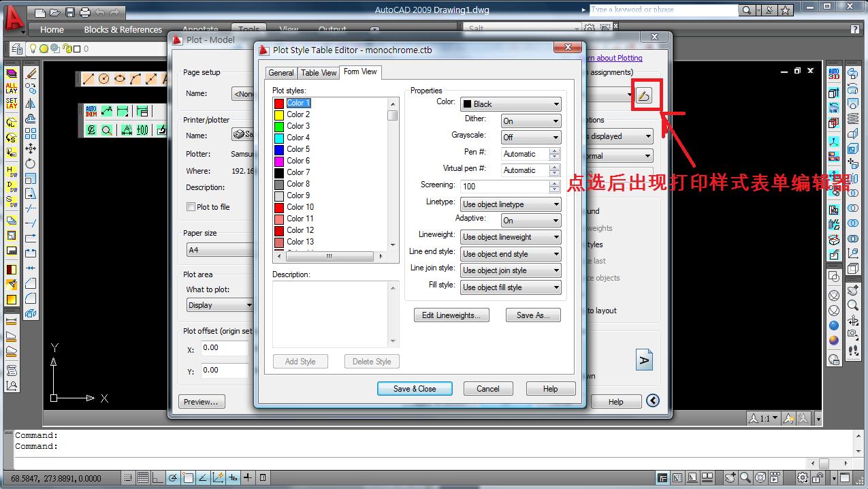The height and width of the screenshot is (489, 868).
Task: Open the Grayscale dropdown
Action: coord(531,138)
